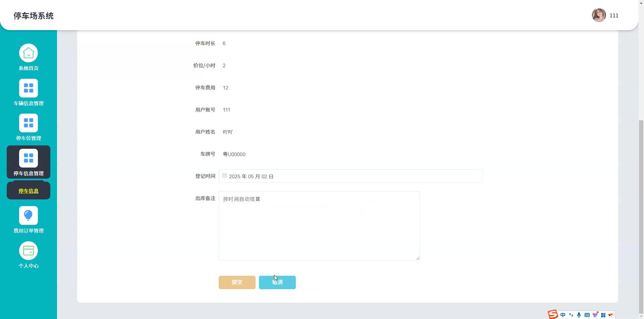The width and height of the screenshot is (644, 319).
Task: Click the 停车时长 value 6
Action: [x=224, y=44]
